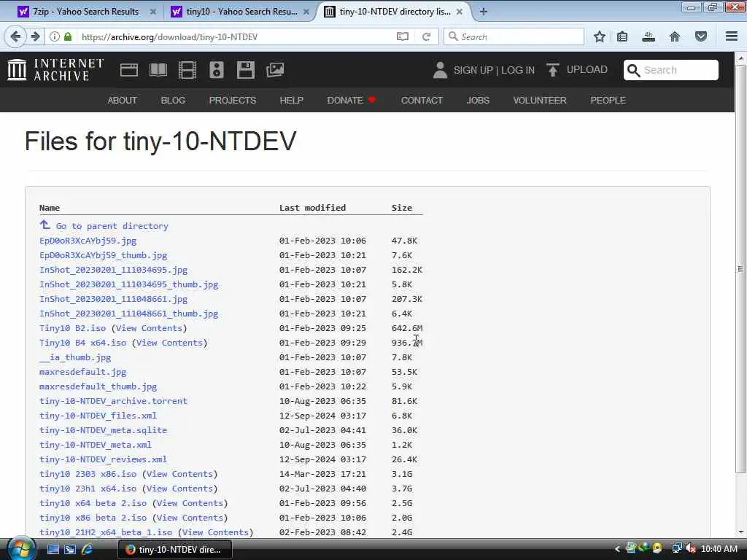Viewport: 747px width, 560px height.
Task: Click the browser URL address field
Action: pos(236,36)
